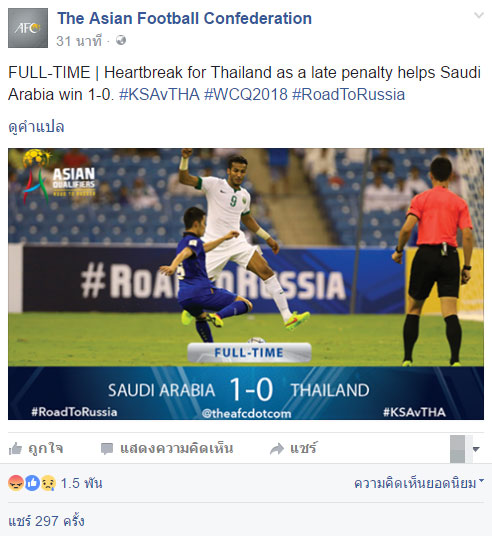Click the thumbs-up like icon
The width and height of the screenshot is (492, 536).
tap(15, 448)
